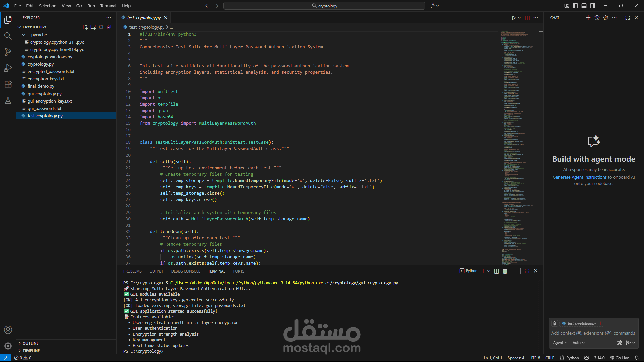Run the Python file with play button

click(514, 18)
